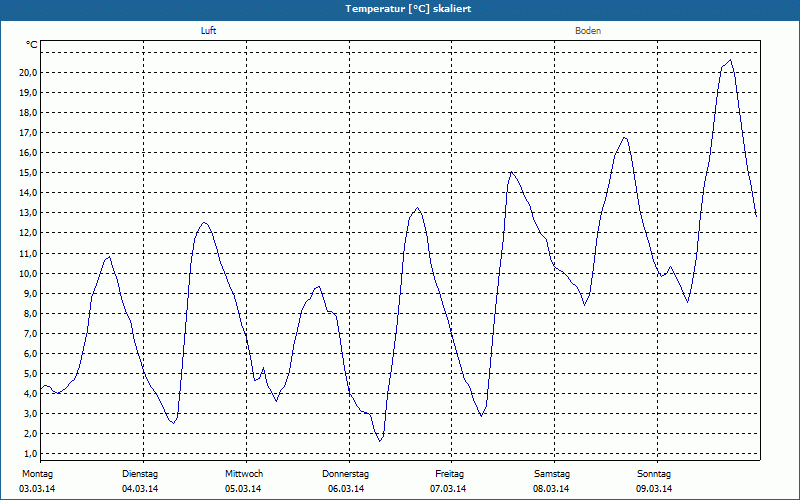
Task: Click the '15,0' y-axis value
Action: pos(28,172)
